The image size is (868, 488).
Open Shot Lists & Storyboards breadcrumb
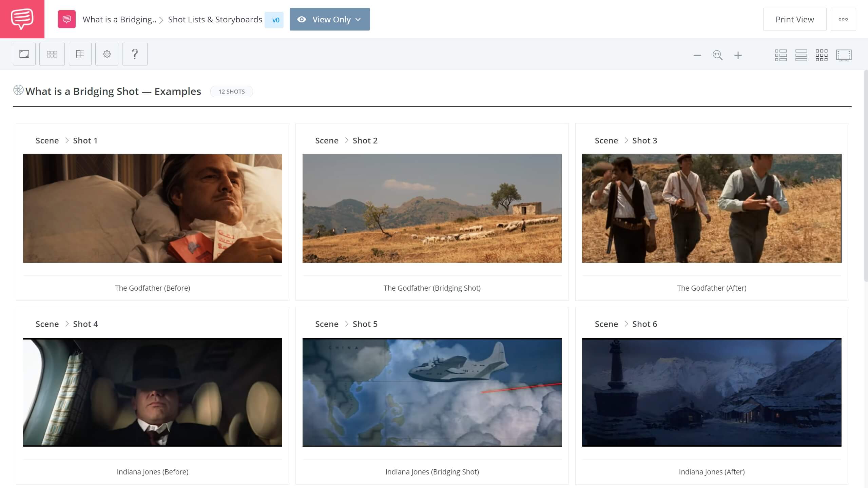215,19
